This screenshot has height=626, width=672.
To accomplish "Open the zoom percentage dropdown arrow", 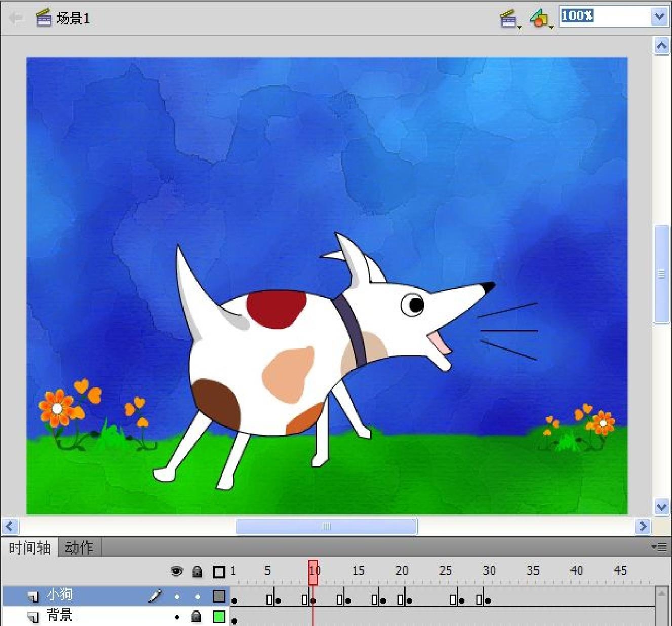I will point(659,17).
